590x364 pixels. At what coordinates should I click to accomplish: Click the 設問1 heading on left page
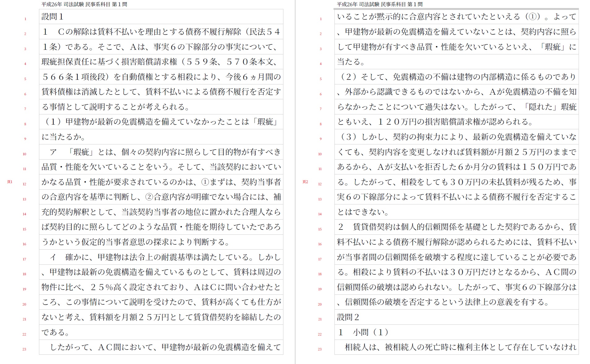point(53,17)
